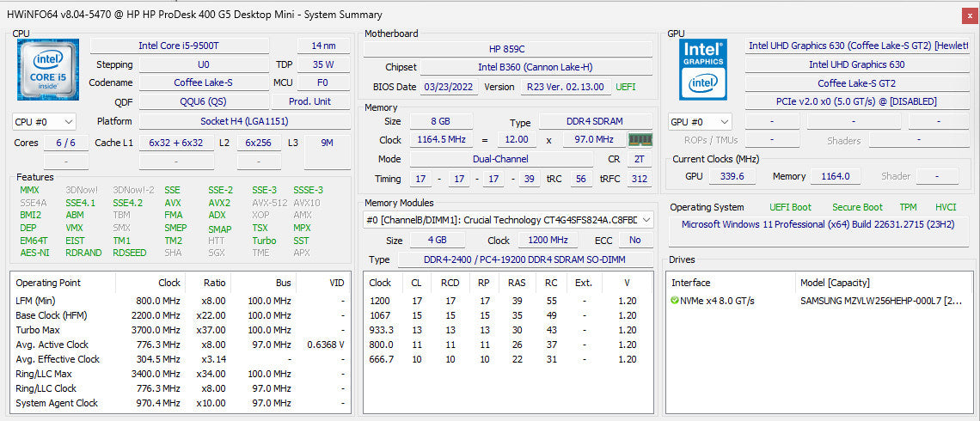Click the 1067 memory timing row

pyautogui.click(x=507, y=315)
